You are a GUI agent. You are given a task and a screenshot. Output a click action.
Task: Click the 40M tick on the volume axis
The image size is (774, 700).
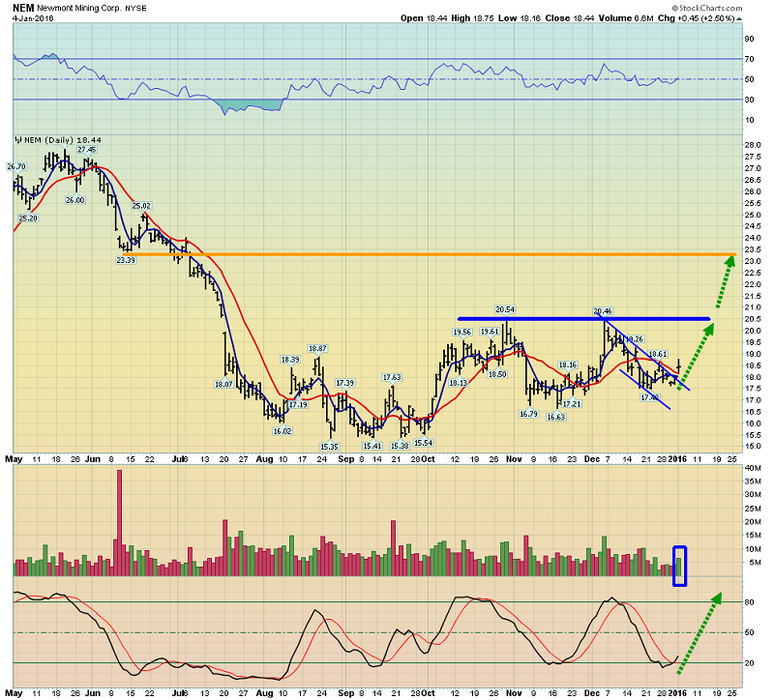coord(753,468)
